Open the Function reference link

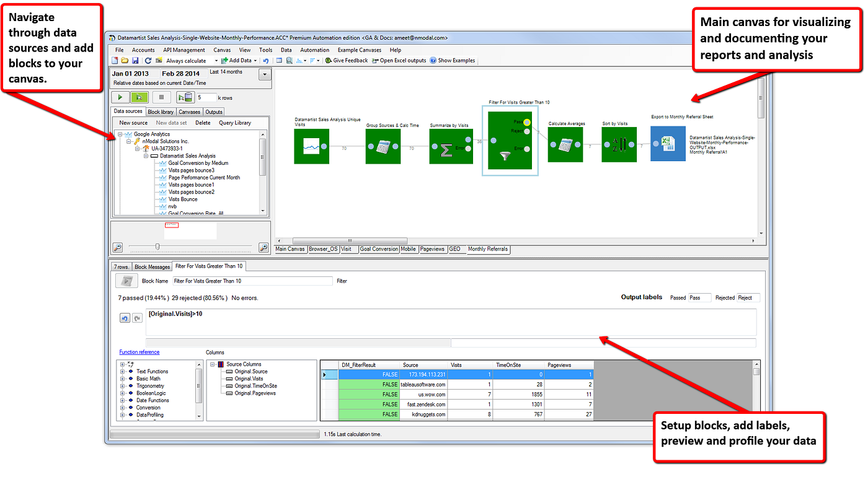click(x=139, y=352)
